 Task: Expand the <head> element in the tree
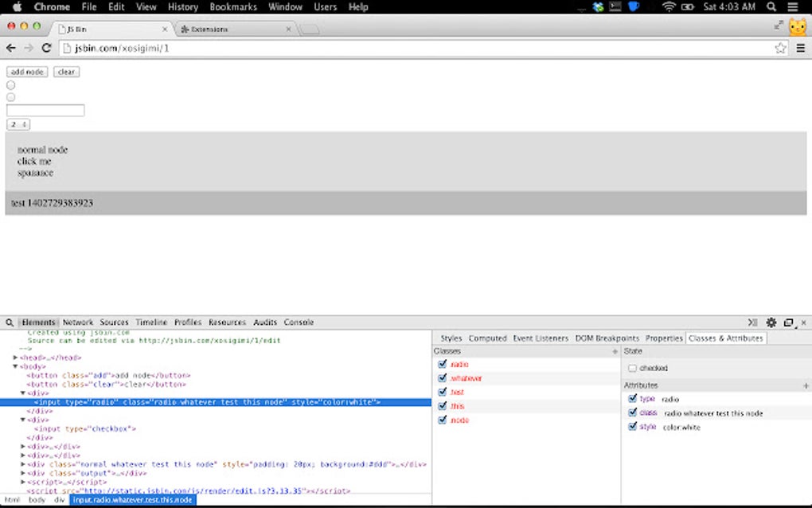click(16, 358)
